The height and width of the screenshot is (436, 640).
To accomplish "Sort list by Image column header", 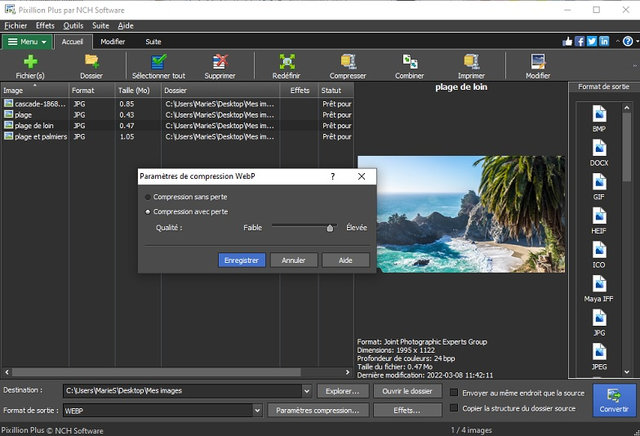I will (x=35, y=90).
